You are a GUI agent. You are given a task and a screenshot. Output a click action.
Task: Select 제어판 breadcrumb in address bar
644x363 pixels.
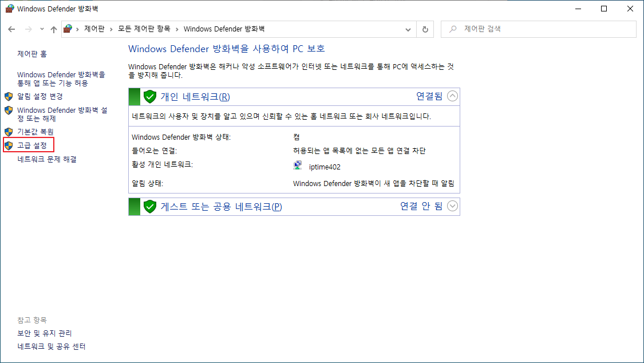point(94,29)
